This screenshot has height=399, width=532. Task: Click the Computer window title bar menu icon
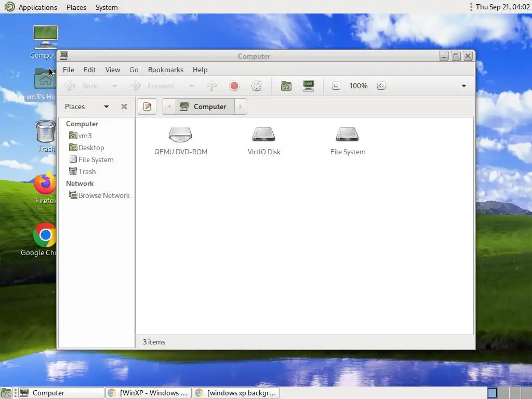[64, 56]
